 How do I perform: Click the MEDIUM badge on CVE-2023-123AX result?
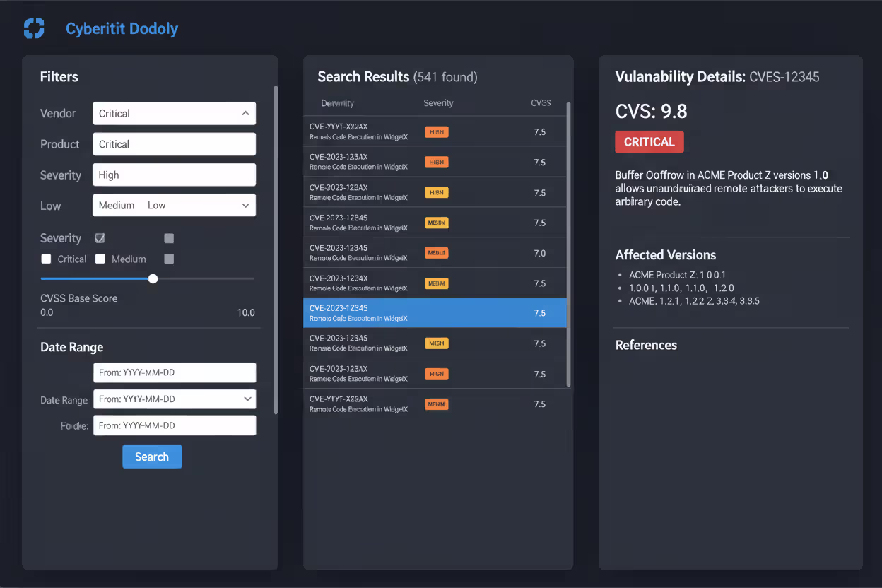(436, 283)
